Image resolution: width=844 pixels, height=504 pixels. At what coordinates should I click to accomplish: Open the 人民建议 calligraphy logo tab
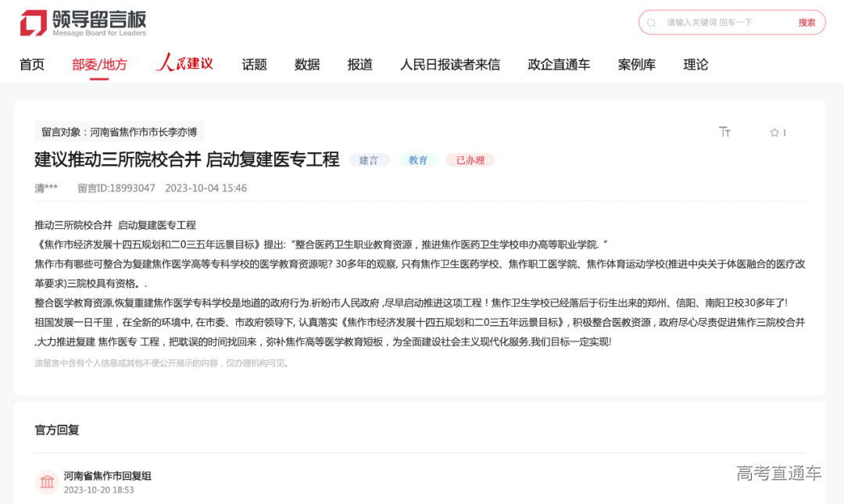(184, 63)
